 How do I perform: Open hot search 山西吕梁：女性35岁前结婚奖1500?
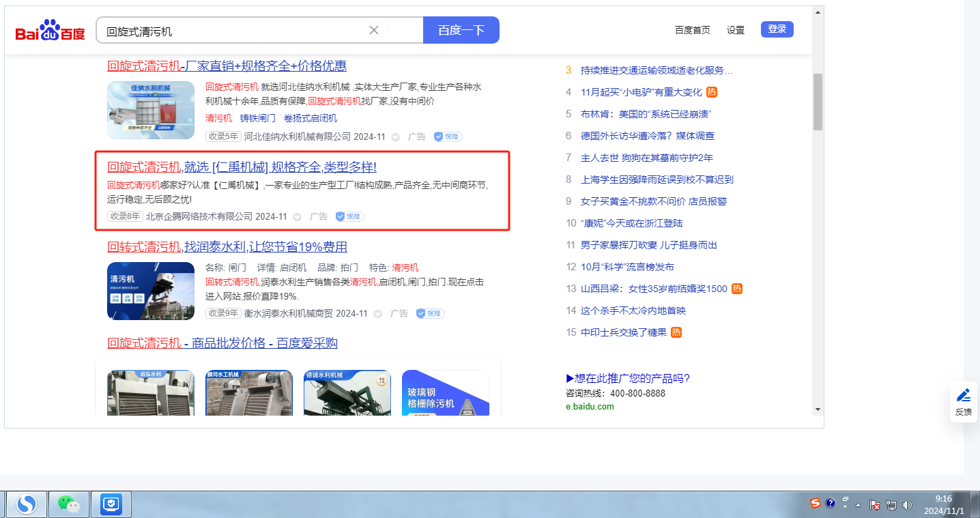(x=654, y=289)
